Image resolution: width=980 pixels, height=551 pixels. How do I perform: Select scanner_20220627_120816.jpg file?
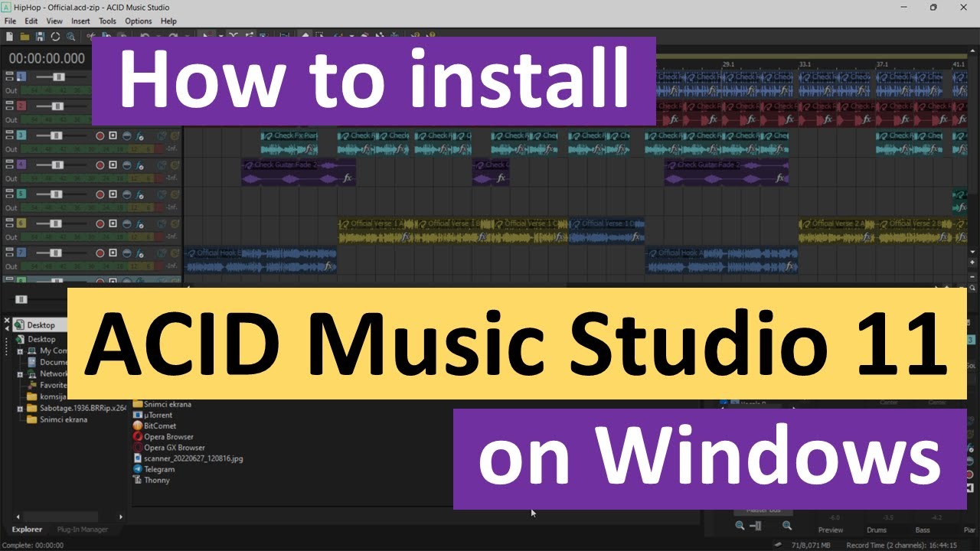coord(188,458)
